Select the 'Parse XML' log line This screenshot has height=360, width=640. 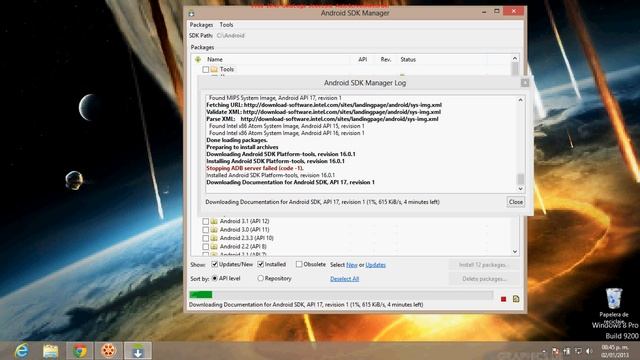click(322, 119)
